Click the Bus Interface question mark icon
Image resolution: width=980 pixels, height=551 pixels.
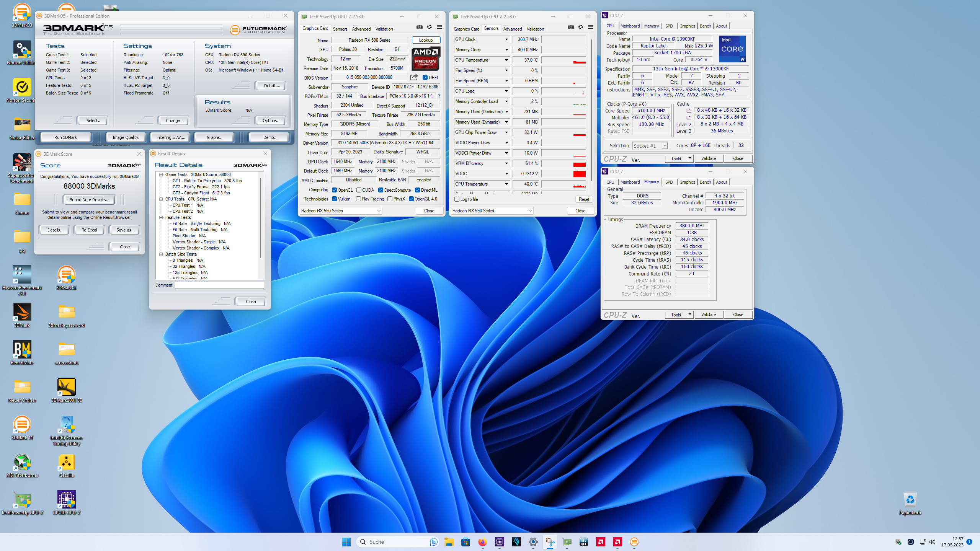coord(439,96)
